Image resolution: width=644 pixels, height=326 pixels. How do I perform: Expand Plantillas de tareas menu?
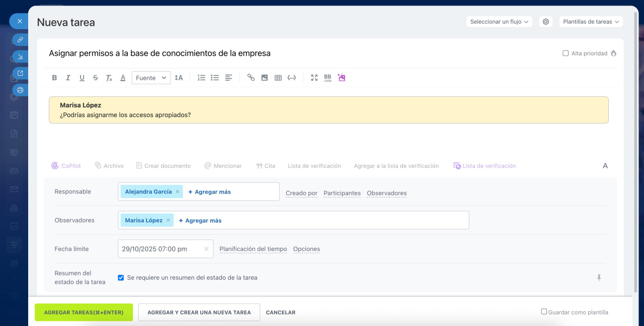click(591, 22)
